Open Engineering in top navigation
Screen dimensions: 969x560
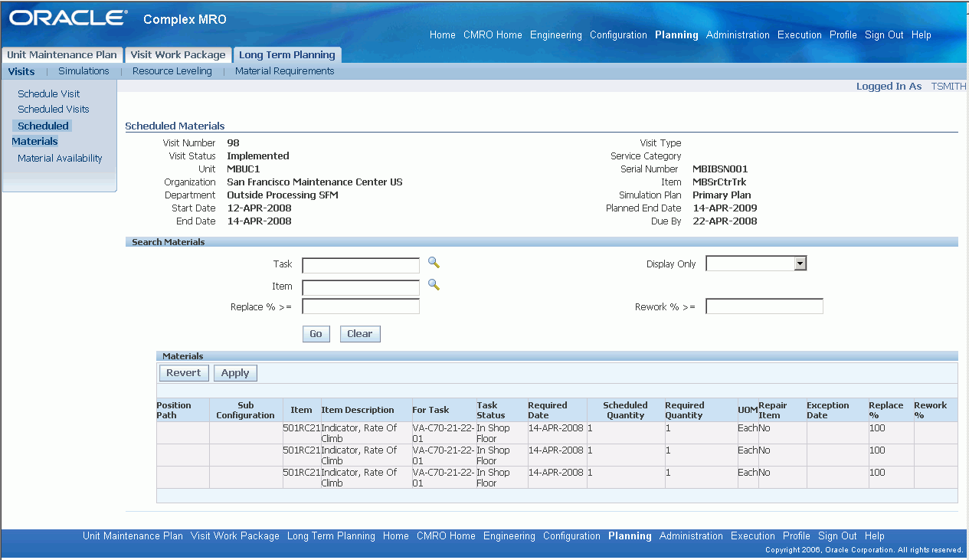pos(556,34)
